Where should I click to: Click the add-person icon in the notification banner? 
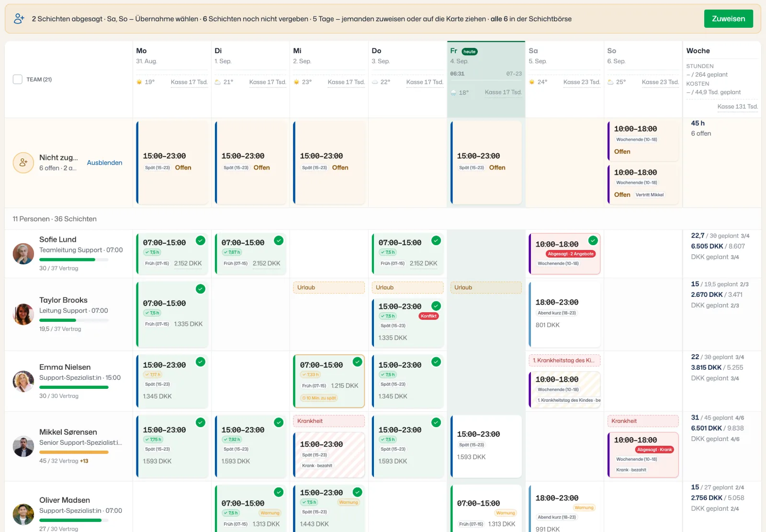(19, 19)
